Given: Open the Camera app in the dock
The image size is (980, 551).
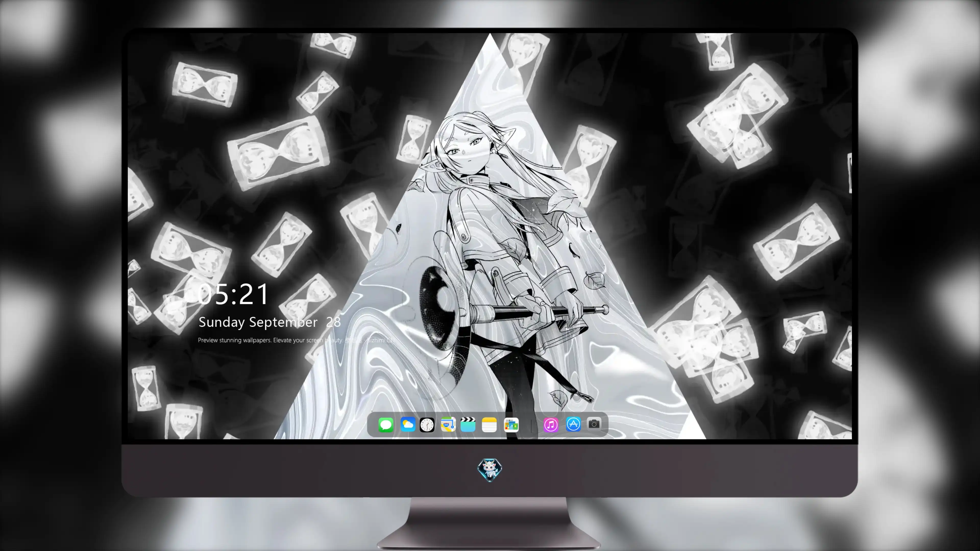Looking at the screenshot, I should (x=594, y=424).
